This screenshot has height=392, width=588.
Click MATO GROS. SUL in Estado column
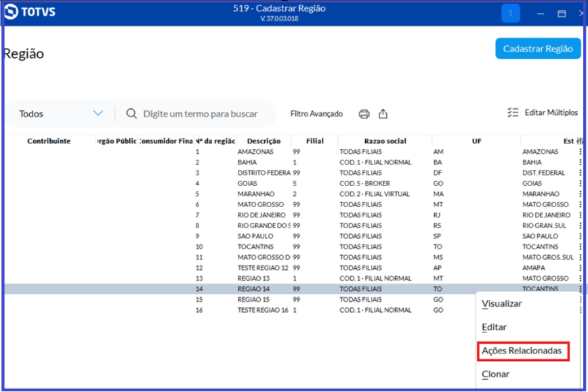coord(548,257)
